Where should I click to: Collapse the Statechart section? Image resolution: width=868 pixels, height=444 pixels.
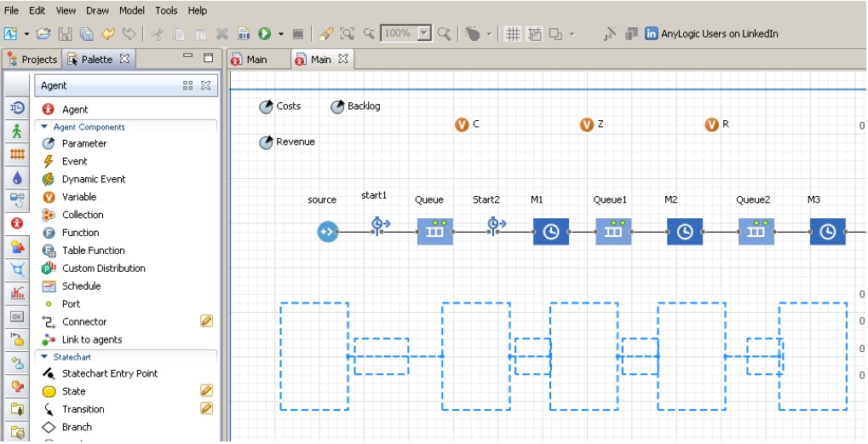click(x=44, y=357)
